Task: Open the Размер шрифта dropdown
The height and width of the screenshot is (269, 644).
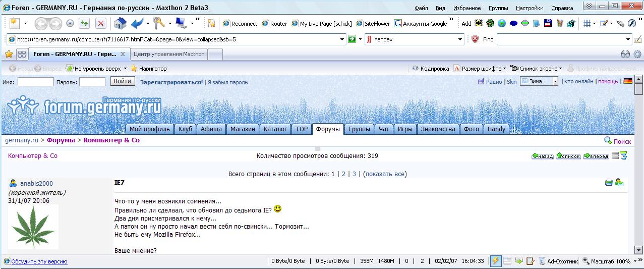Action: point(480,68)
